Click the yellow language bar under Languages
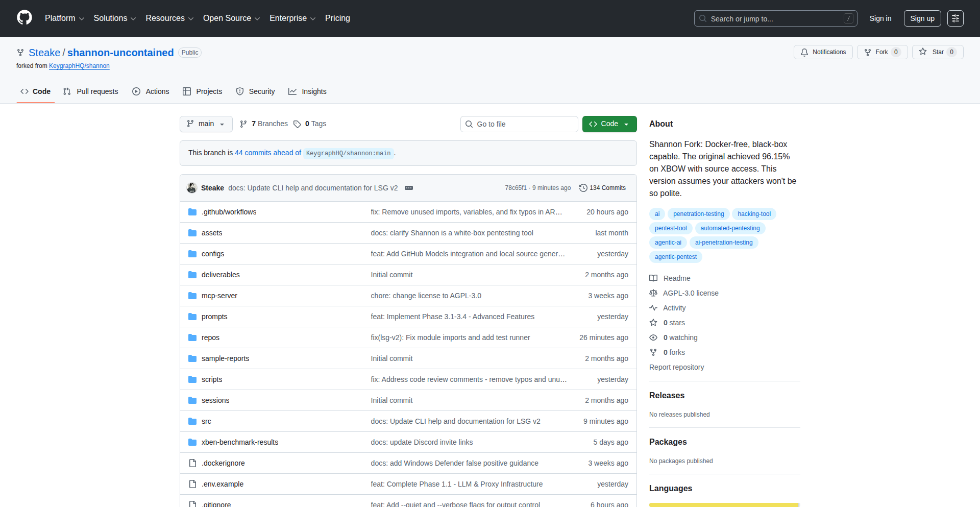Viewport: 980px width, 507px height. [x=724, y=504]
